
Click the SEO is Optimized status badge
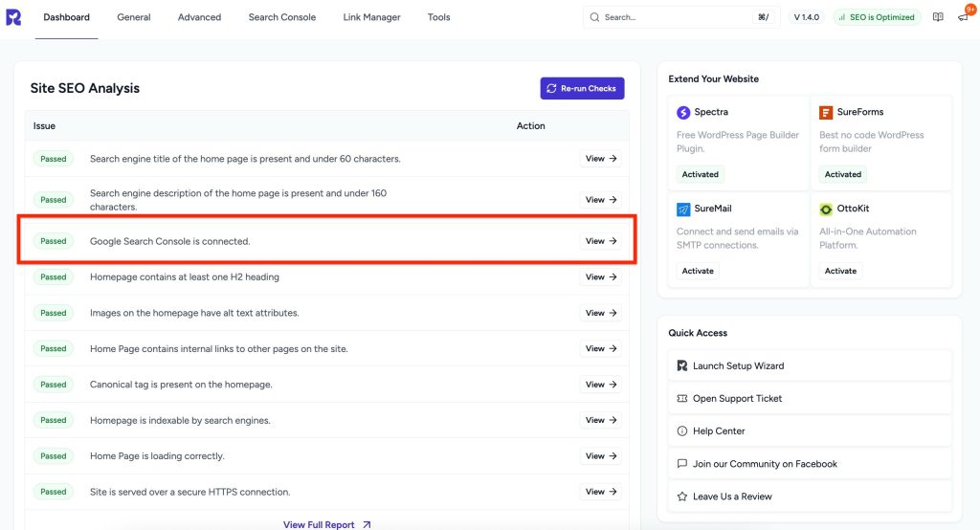[x=876, y=17]
